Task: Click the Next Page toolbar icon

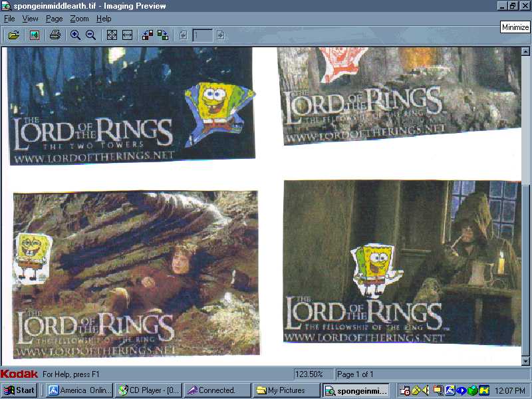Action: 221,35
